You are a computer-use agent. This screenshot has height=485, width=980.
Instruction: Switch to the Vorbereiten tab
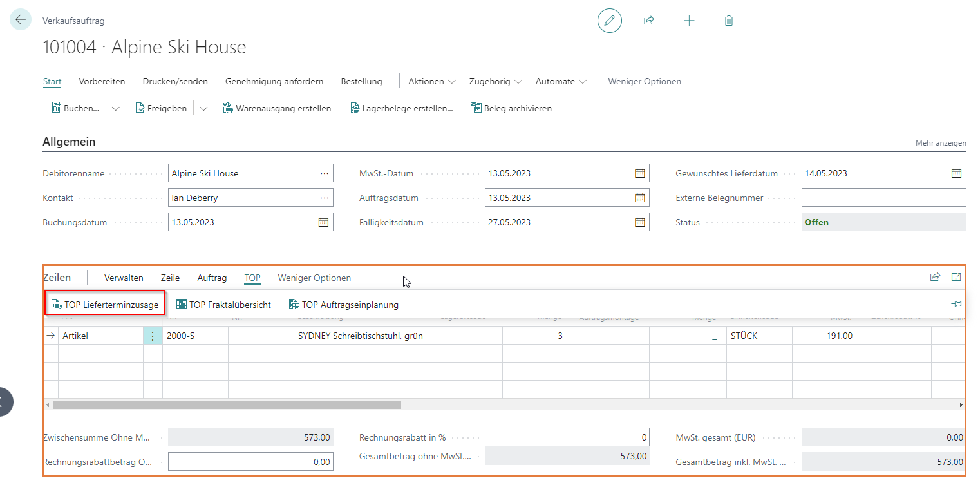point(102,82)
